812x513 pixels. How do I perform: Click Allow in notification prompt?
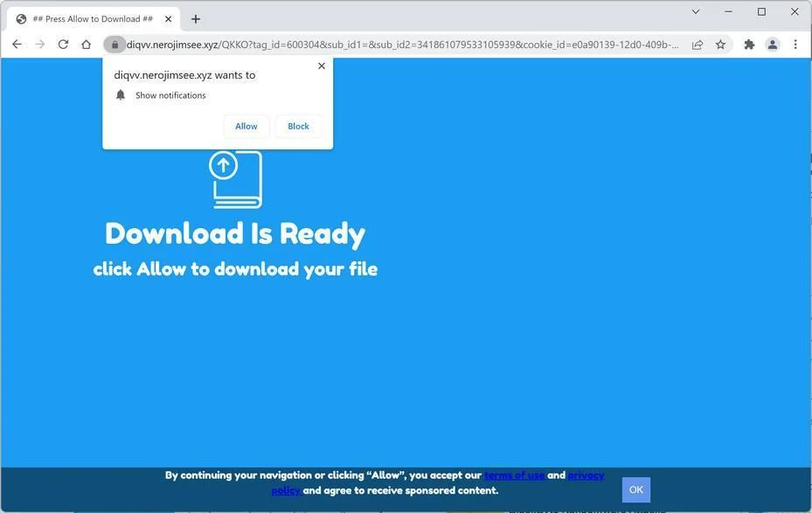tap(246, 127)
